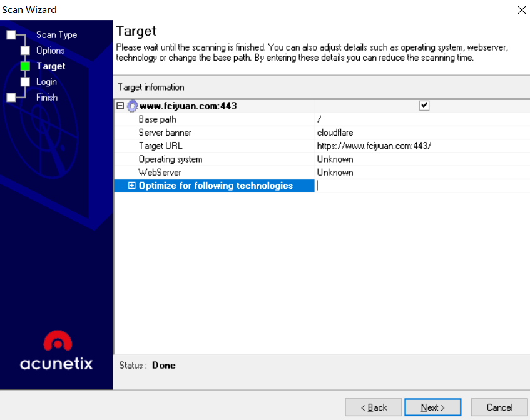
Task: Change the WebServer Unknown value
Action: pyautogui.click(x=422, y=172)
